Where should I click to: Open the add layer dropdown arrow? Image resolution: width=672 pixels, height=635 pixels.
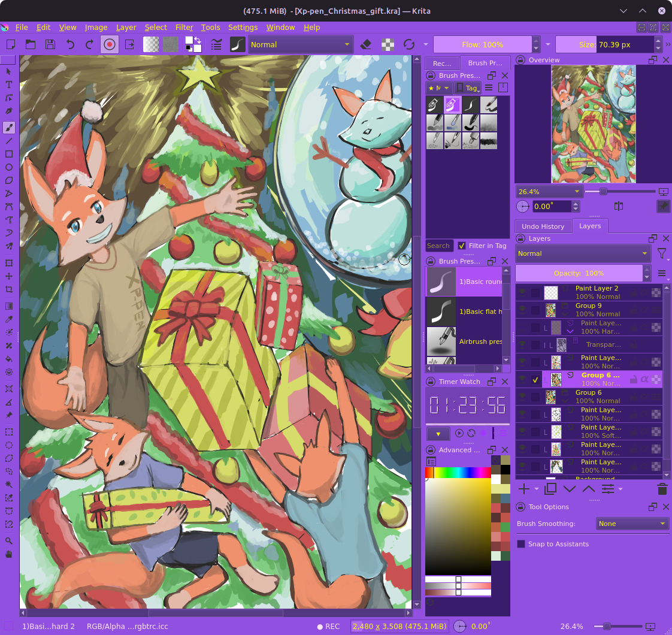pyautogui.click(x=537, y=489)
